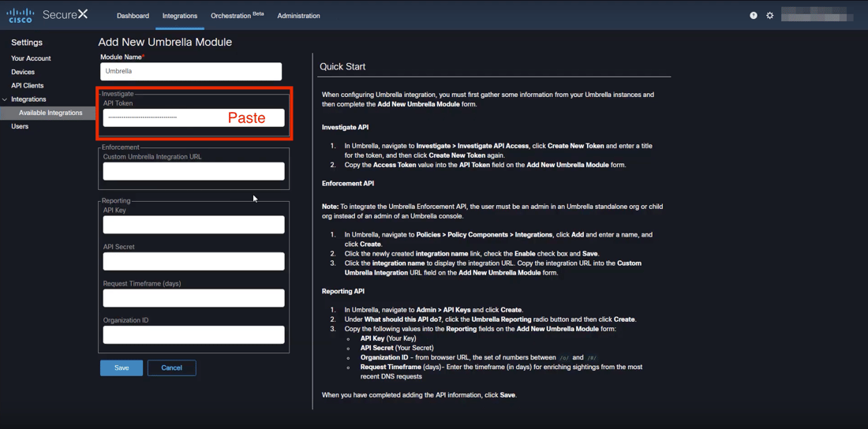868x429 pixels.
Task: Click the 'API Secret (Your Secret)' bullet
Action: [x=398, y=348]
